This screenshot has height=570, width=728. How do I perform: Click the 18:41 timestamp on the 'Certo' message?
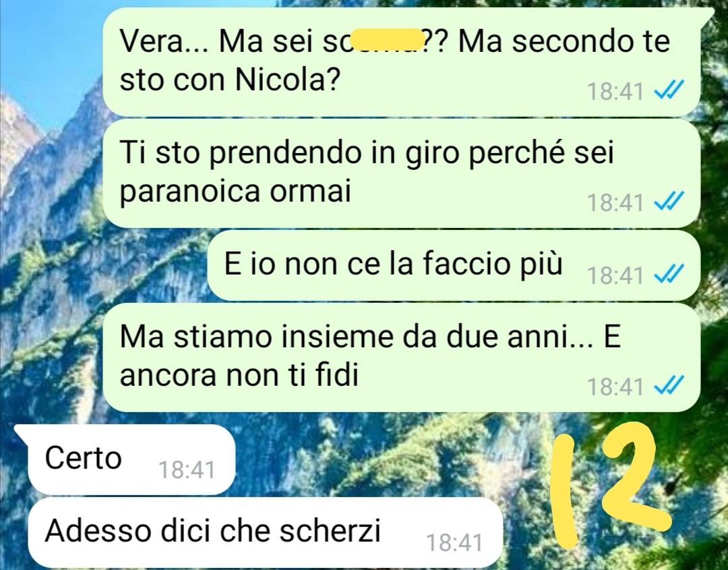click(187, 469)
